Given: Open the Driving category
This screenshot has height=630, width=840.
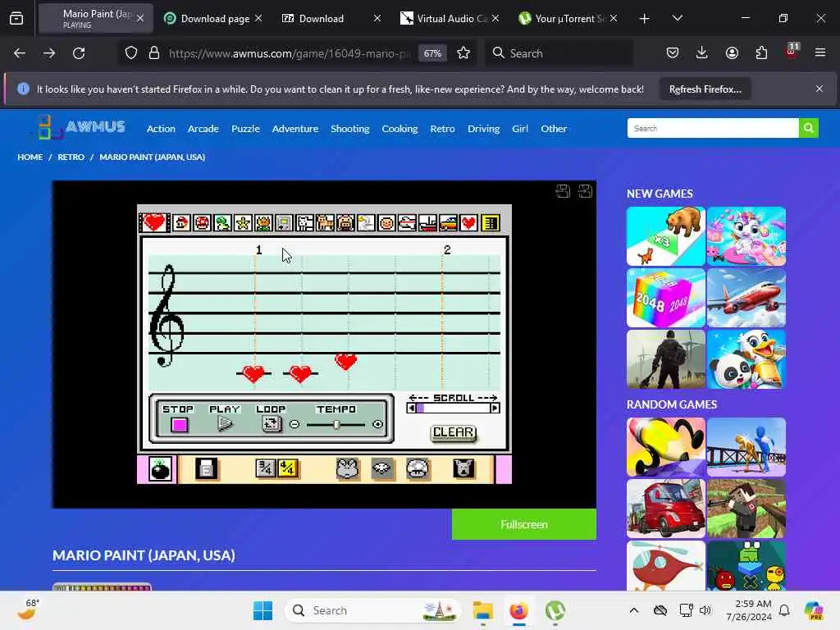Looking at the screenshot, I should [x=483, y=129].
